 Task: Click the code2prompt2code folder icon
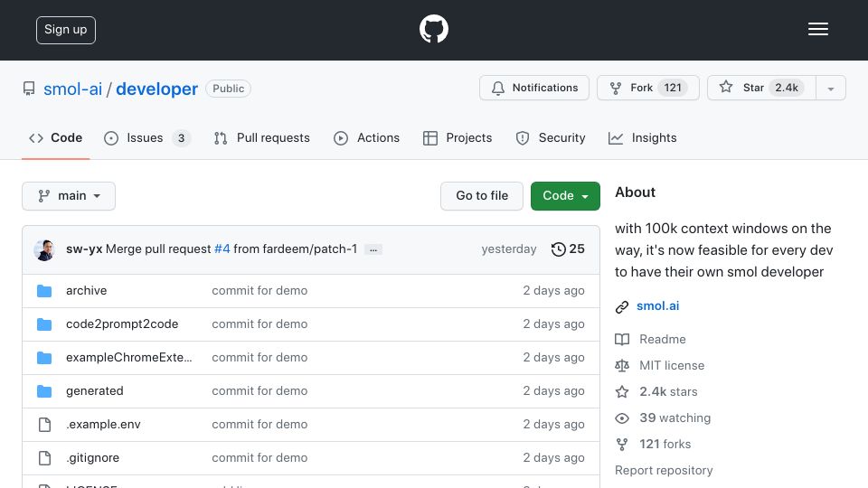coord(44,324)
